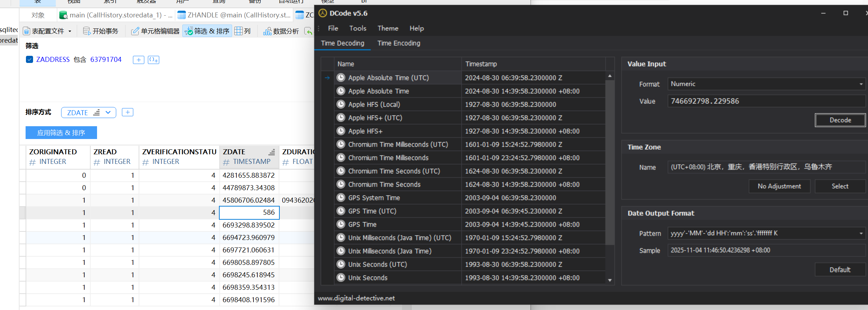
Task: Open the cell editor (单元格编辑器) tool
Action: [135, 31]
